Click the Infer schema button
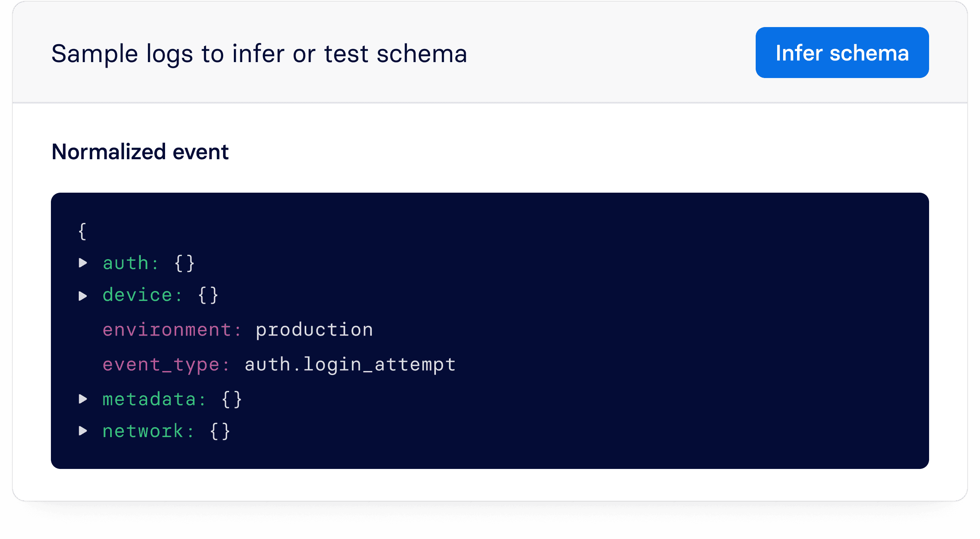The height and width of the screenshot is (539, 980). tap(842, 53)
